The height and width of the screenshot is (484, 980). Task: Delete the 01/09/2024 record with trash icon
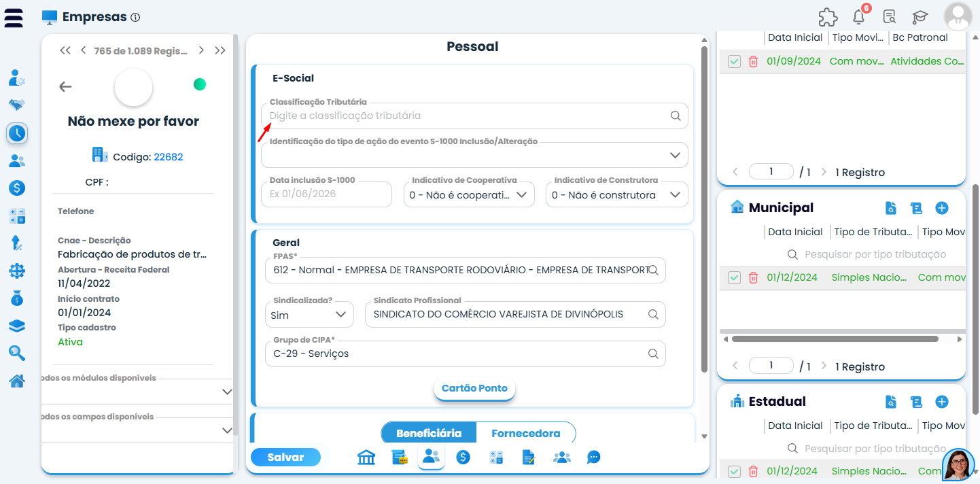(753, 61)
